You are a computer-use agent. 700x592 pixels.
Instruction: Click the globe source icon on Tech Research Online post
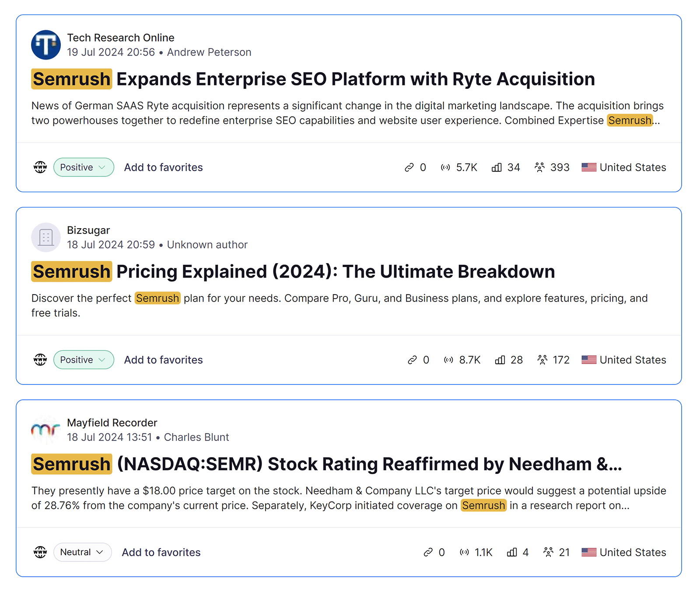pyautogui.click(x=40, y=167)
